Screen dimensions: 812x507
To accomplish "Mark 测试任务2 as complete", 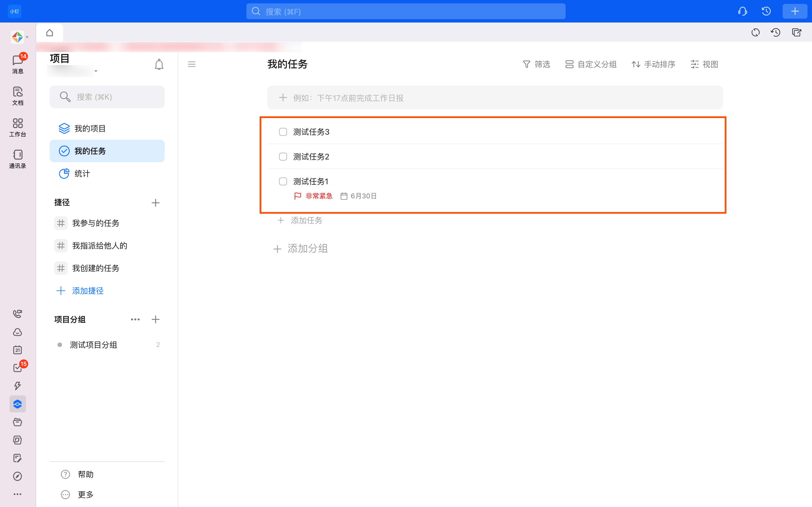I will coord(283,157).
